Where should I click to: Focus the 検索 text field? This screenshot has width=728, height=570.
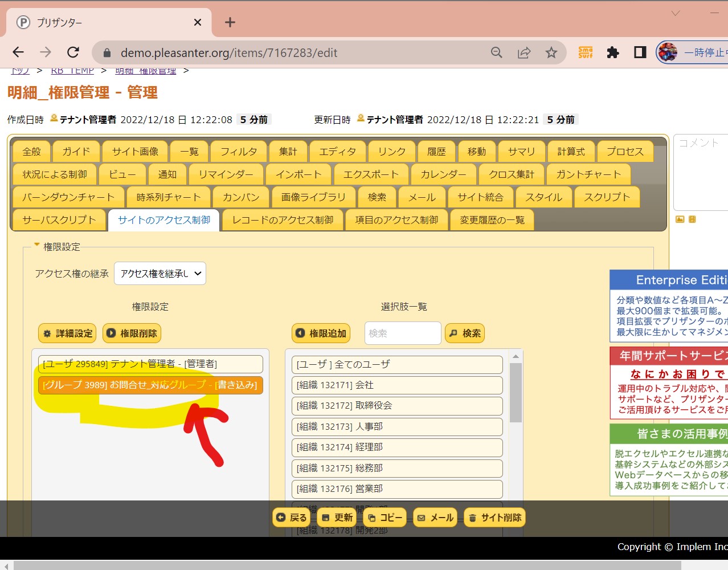[x=403, y=333]
